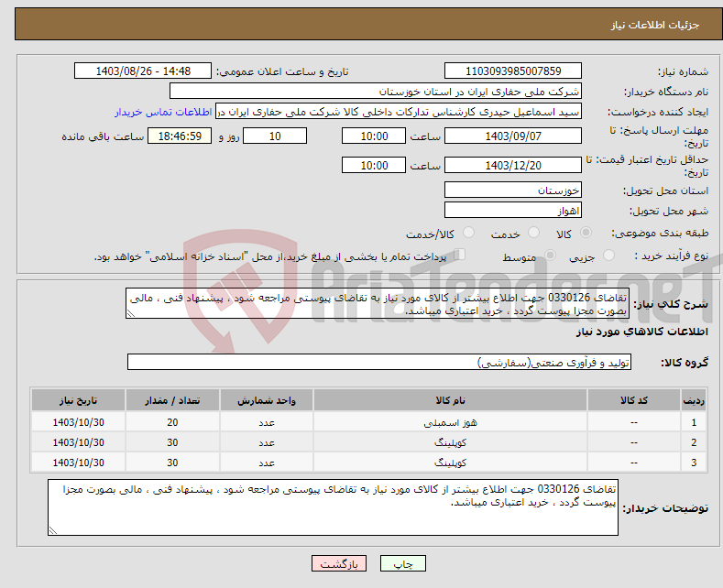Screen dimensions: 723x588
Task: Click the buyer name field شرکت ملی حفاری
Action: [376, 92]
